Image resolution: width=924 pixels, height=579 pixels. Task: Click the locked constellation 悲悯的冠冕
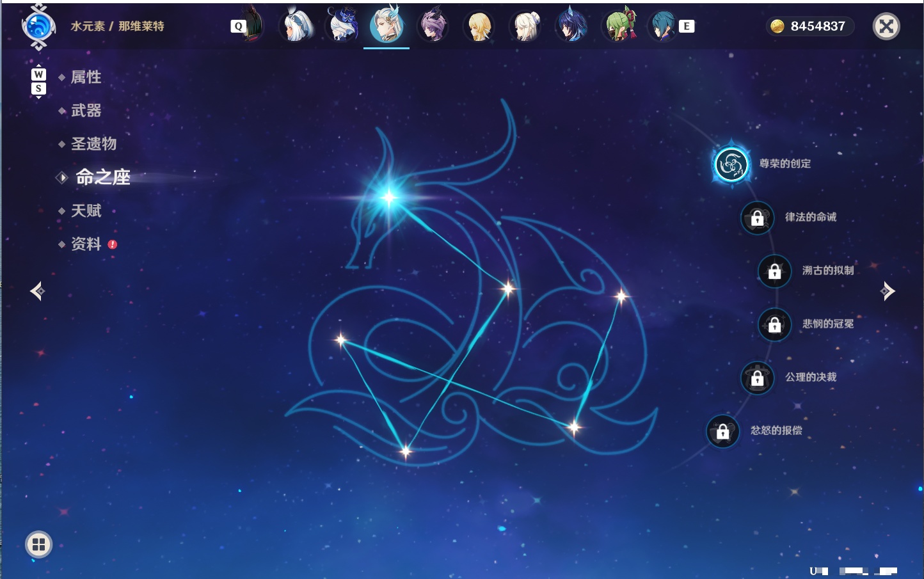tap(774, 324)
